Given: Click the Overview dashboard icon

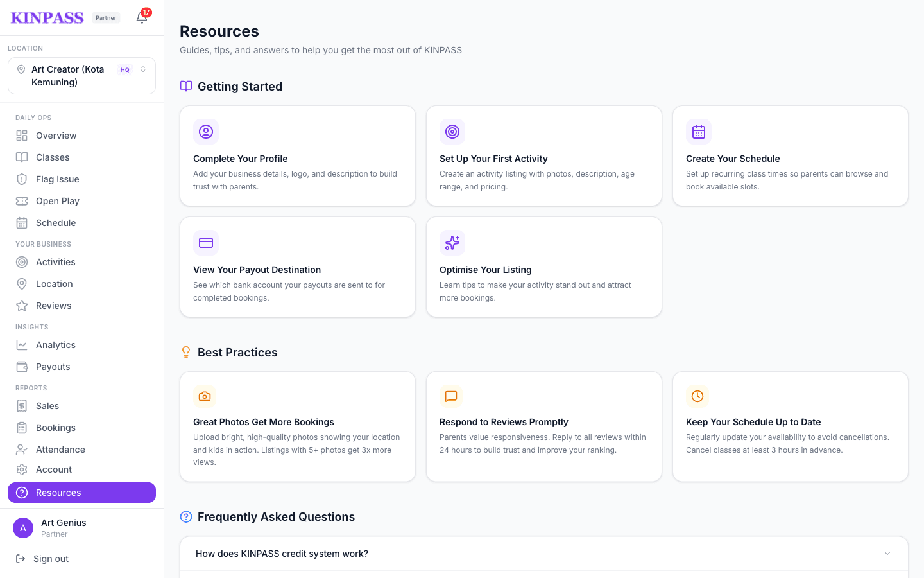Looking at the screenshot, I should coord(22,136).
